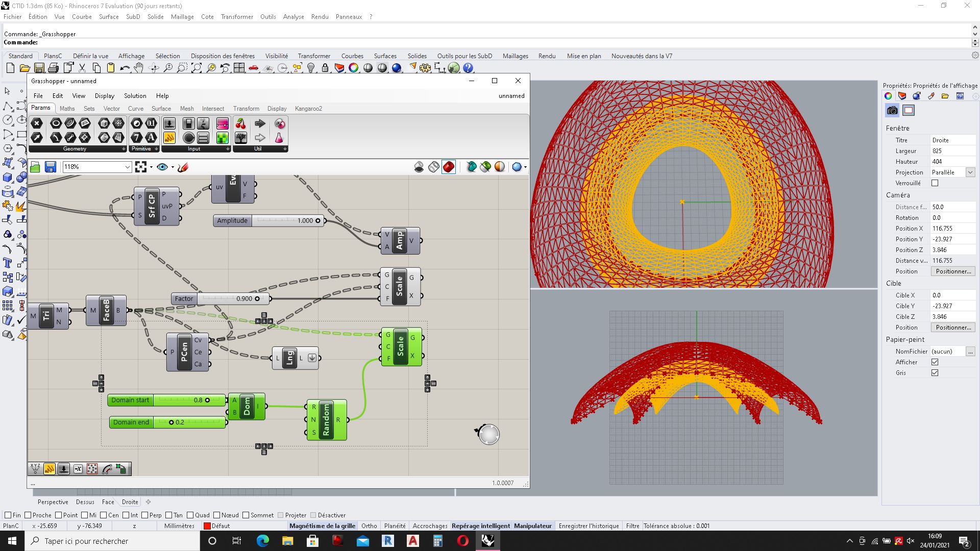Click the lock objects padlock icon

point(325,68)
